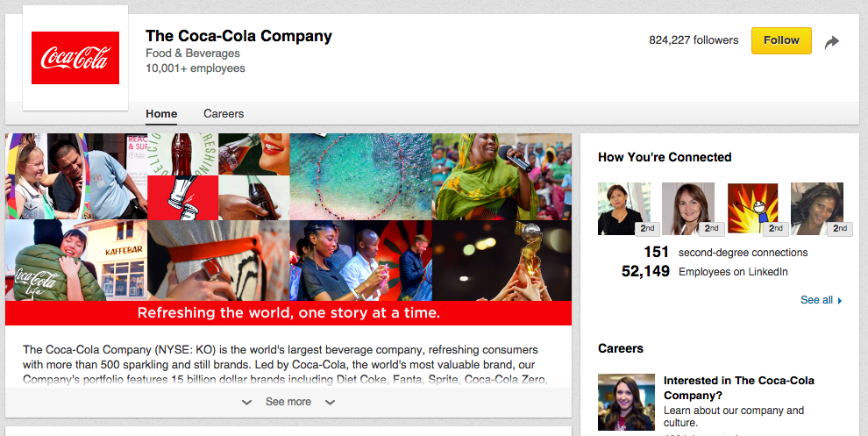Select the Home tab
Viewport: 868px width, 436px height.
[x=161, y=114]
